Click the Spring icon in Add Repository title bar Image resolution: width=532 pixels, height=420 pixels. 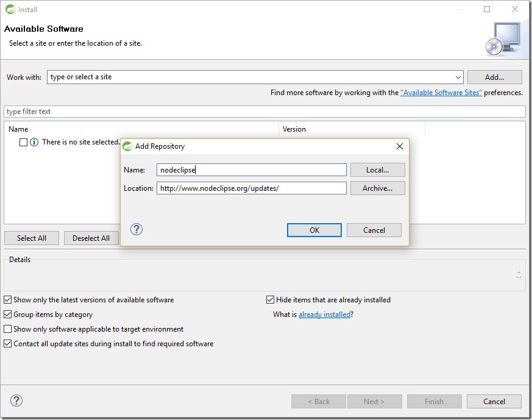coord(127,146)
